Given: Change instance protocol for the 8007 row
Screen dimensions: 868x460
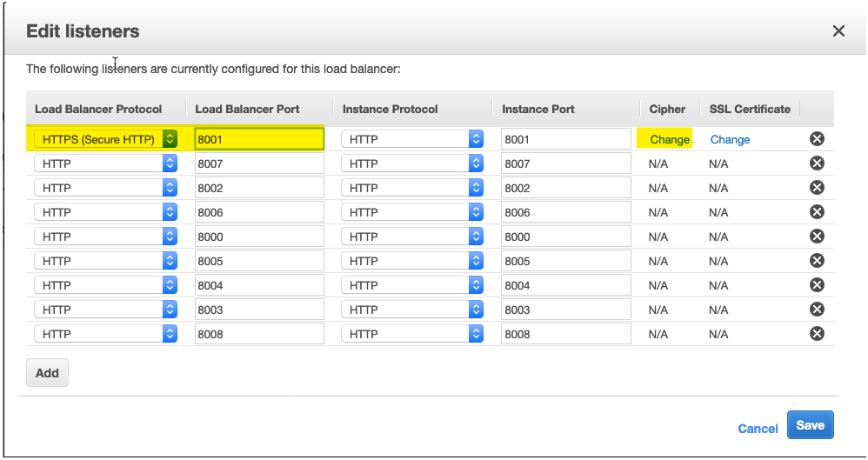Looking at the screenshot, I should coord(412,163).
